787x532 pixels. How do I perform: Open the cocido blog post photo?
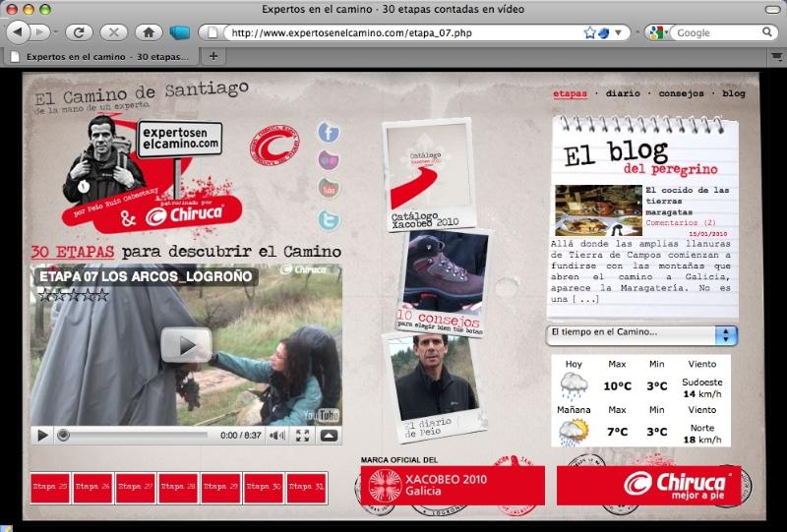tap(598, 210)
